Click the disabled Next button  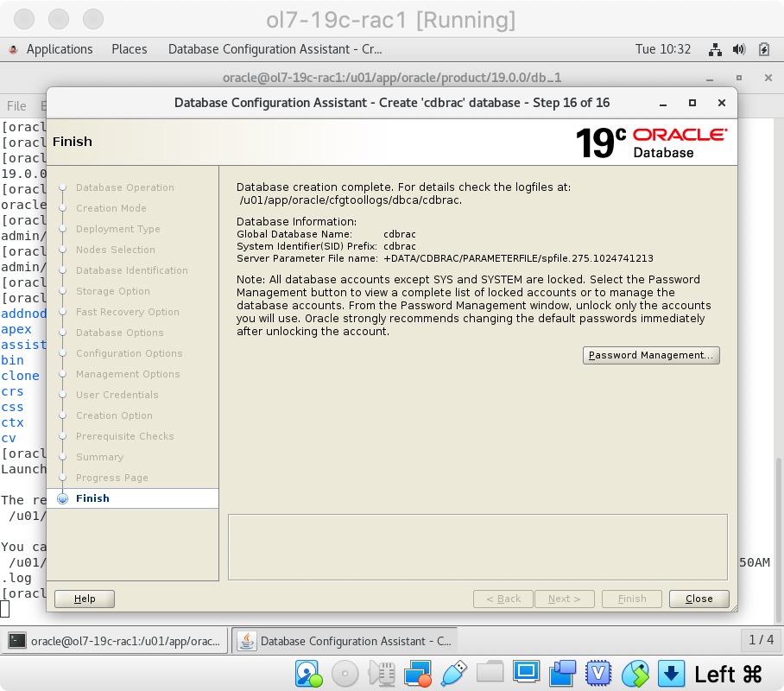(565, 599)
